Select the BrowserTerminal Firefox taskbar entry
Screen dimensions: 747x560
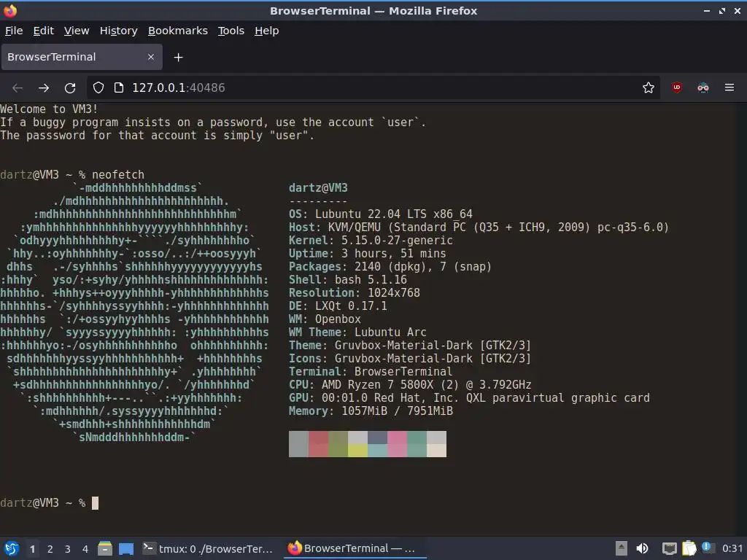click(355, 548)
